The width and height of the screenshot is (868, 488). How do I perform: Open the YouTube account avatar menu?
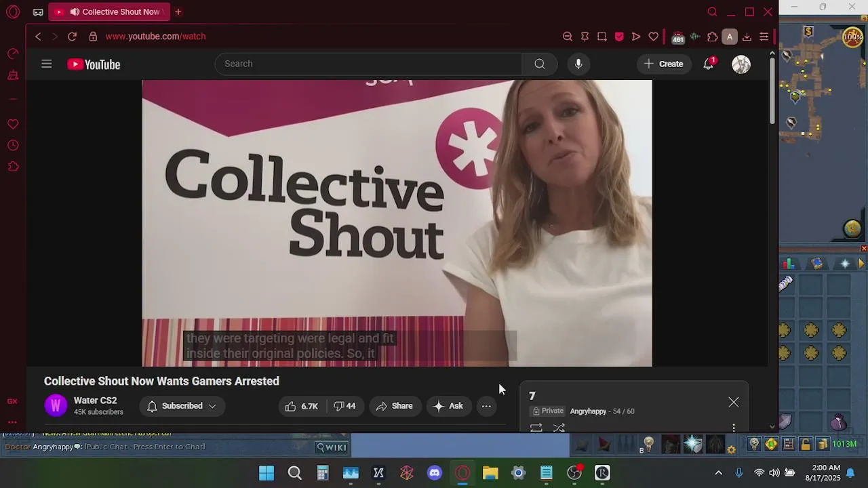(x=741, y=64)
